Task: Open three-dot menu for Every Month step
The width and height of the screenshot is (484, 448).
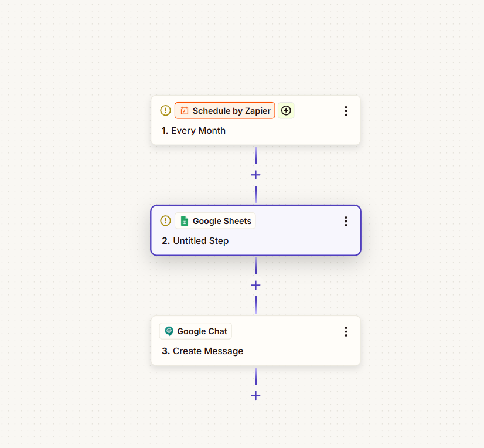Action: pyautogui.click(x=346, y=111)
